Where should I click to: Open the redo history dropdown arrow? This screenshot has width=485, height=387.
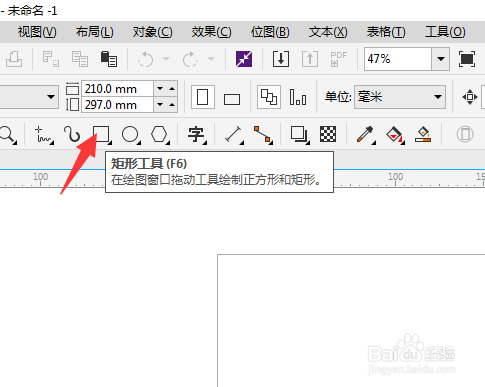click(x=211, y=59)
